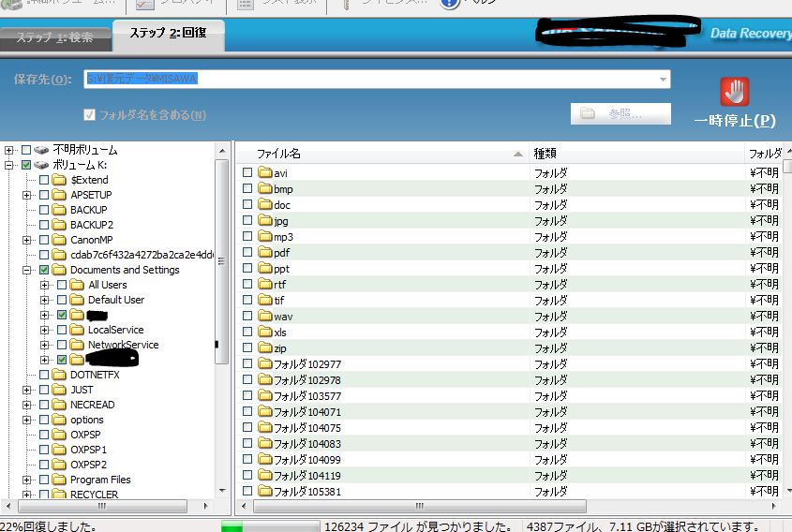Click the avi folder icon

click(264, 173)
